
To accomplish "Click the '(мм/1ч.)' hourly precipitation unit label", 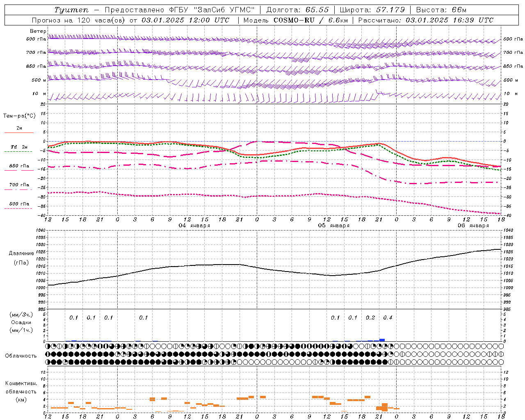I will tap(21, 330).
